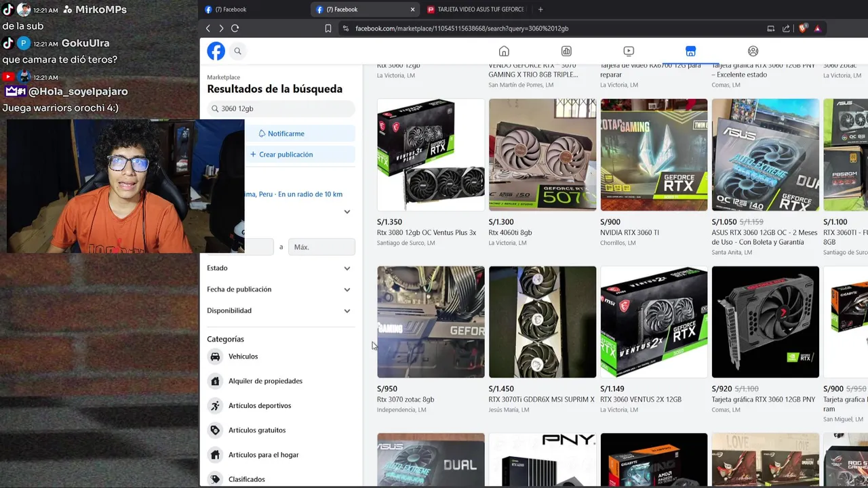View site information icon in address bar
This screenshot has height=488, width=868.
tap(345, 28)
